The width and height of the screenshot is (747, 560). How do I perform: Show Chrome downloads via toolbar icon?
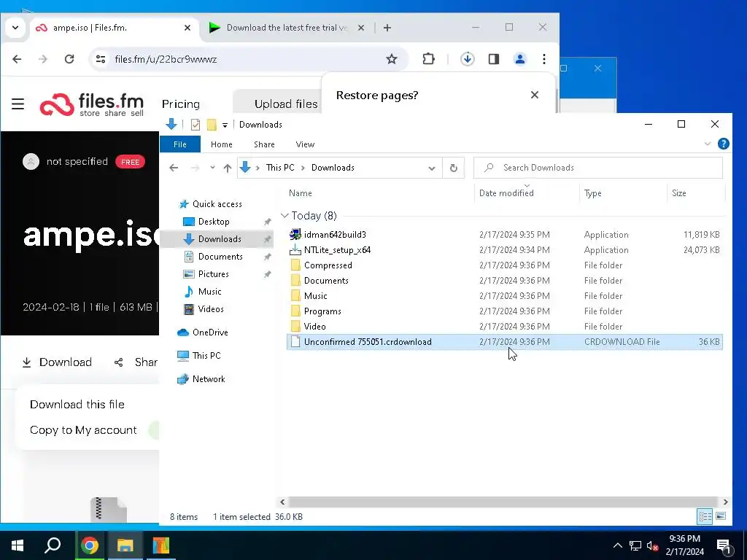(468, 59)
